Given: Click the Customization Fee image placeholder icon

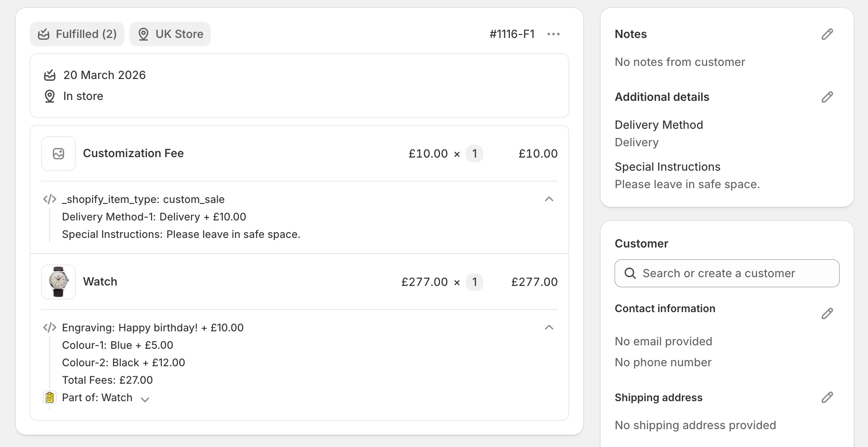Looking at the screenshot, I should (x=58, y=153).
